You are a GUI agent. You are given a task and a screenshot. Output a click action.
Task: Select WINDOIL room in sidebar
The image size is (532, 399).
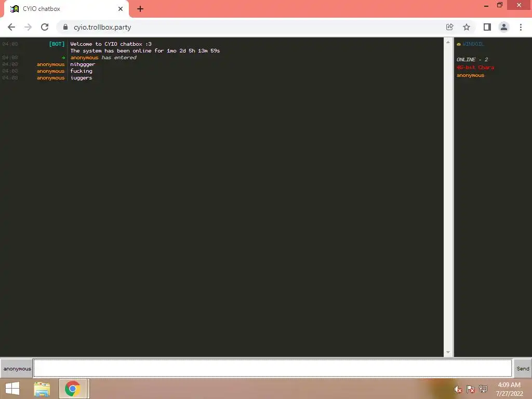(473, 44)
